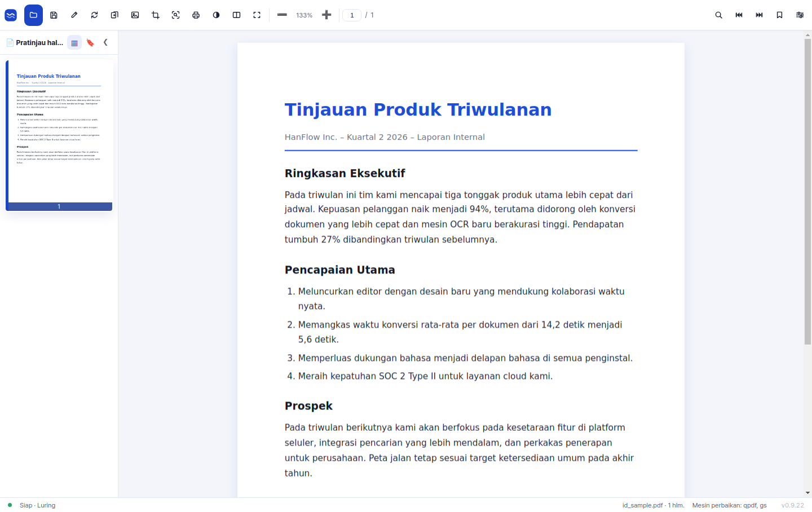Switch to bookmarks tab in sidebar
The image size is (812, 512).
click(x=90, y=43)
